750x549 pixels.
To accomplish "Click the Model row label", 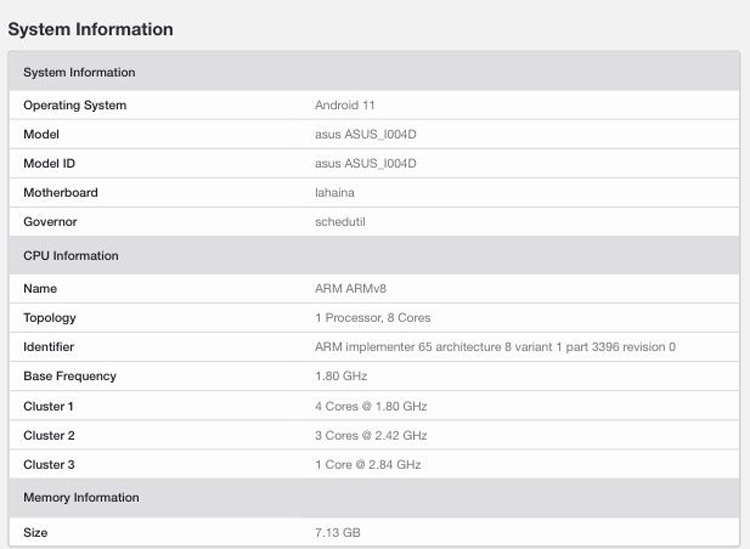I will pyautogui.click(x=41, y=134).
